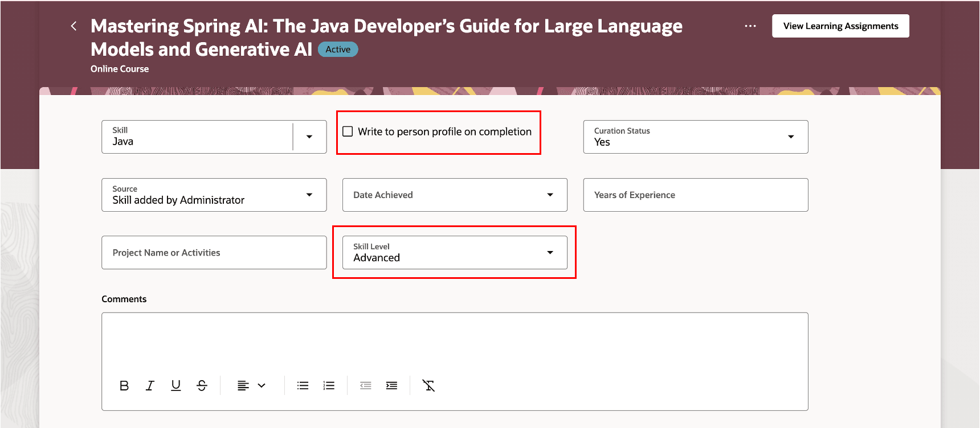The width and height of the screenshot is (980, 428).
Task: Open the Skill dropdown showing Java
Action: point(309,137)
